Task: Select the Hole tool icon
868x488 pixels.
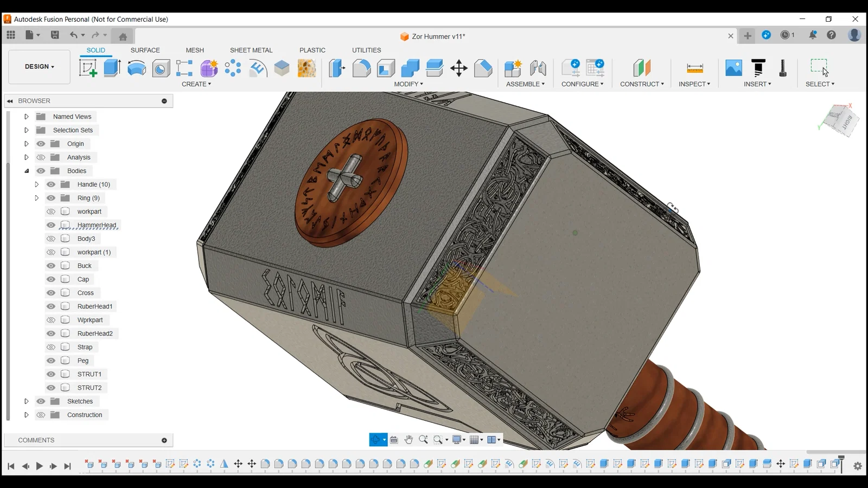Action: pos(161,68)
